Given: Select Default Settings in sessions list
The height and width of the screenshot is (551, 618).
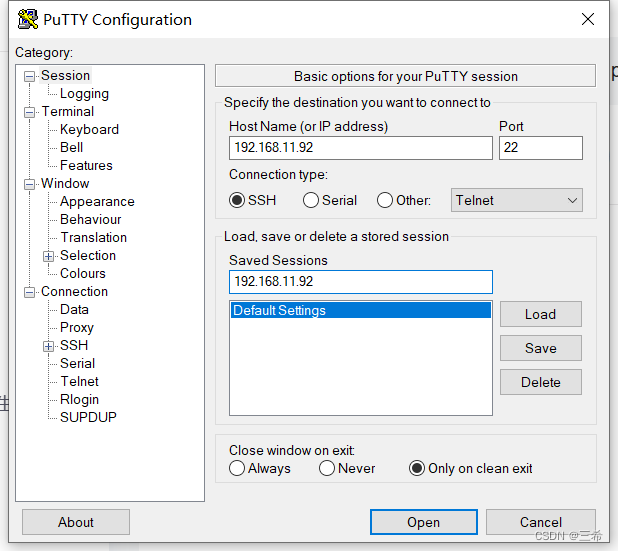Looking at the screenshot, I should tap(361, 310).
